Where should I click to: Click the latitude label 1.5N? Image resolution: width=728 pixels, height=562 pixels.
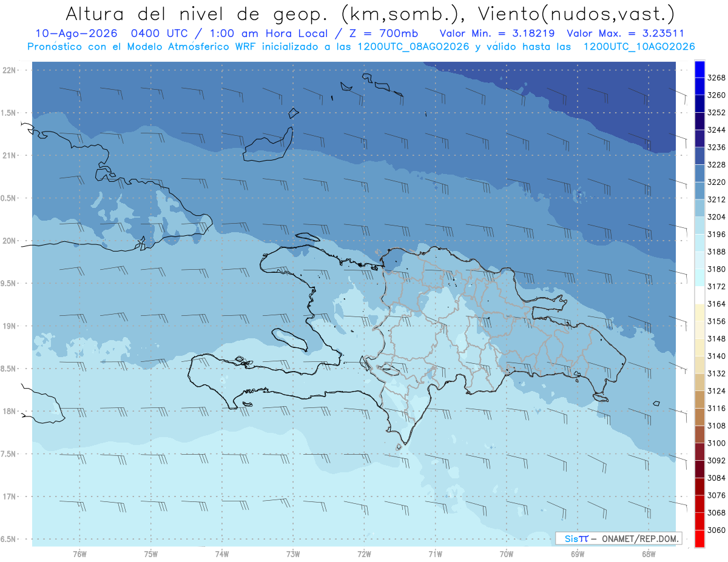pos(8,113)
